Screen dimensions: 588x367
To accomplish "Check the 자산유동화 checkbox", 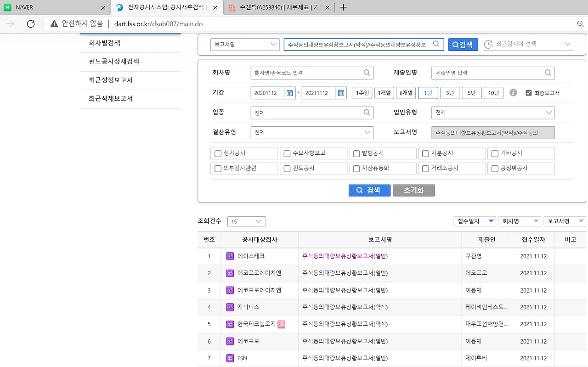I will click(x=356, y=169).
